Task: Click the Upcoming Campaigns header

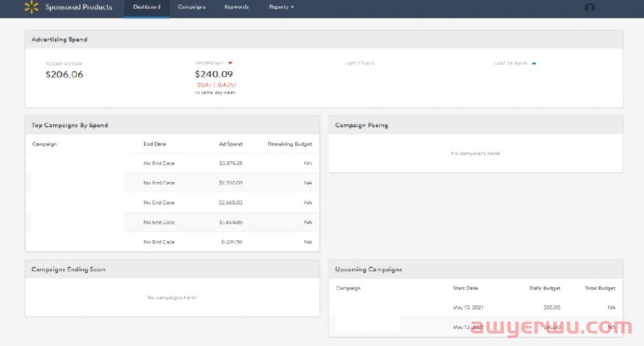Action: click(x=476, y=269)
